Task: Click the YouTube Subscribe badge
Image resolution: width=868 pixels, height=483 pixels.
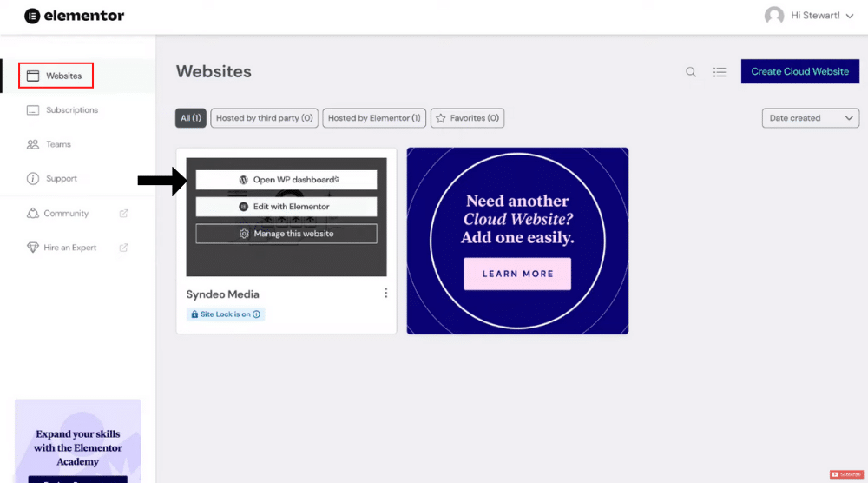Action: point(846,474)
